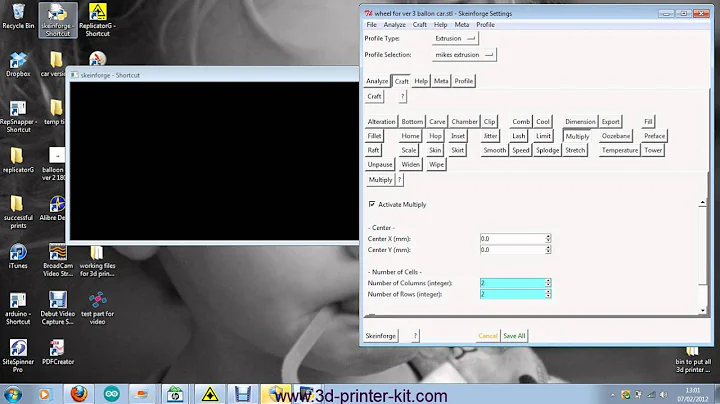Open ReplicatorG yellow triangle taskbar icon
This screenshot has width=720, height=404.
pos(210,394)
